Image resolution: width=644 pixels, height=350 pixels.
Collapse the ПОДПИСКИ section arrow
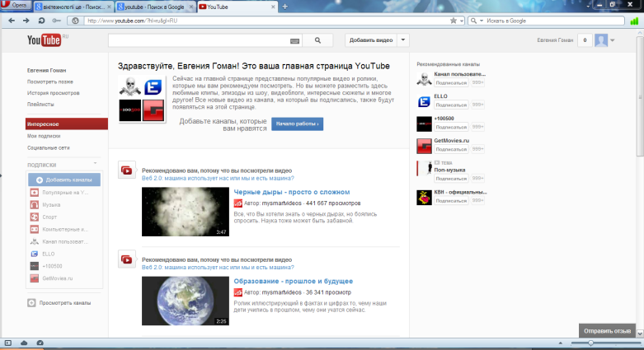(x=95, y=164)
